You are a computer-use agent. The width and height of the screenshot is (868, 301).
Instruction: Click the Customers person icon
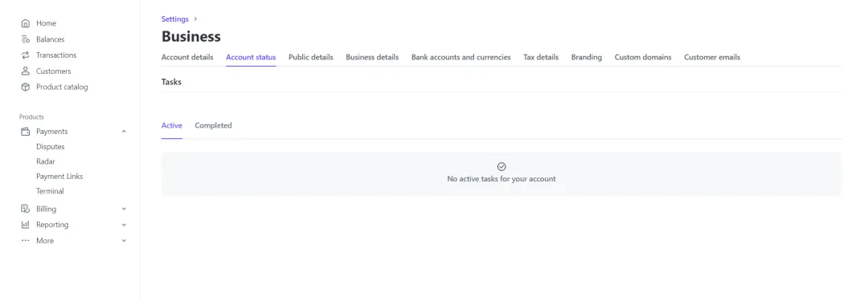point(25,71)
